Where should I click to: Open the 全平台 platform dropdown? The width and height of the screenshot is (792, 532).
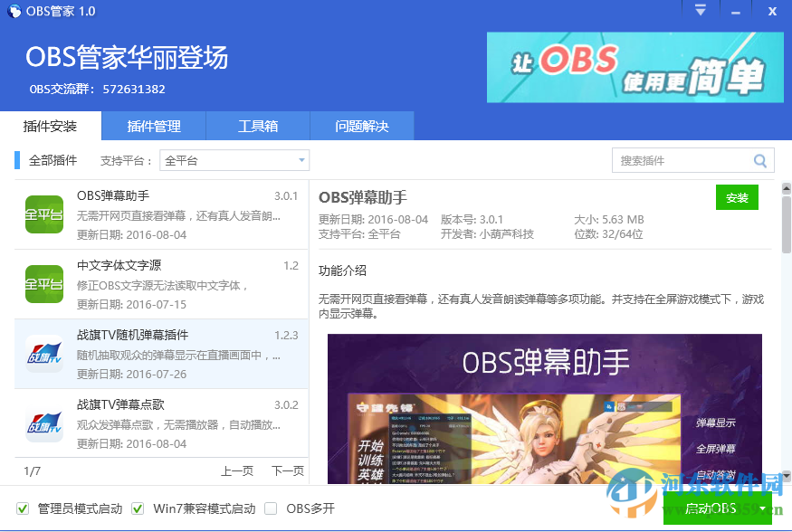click(x=234, y=160)
